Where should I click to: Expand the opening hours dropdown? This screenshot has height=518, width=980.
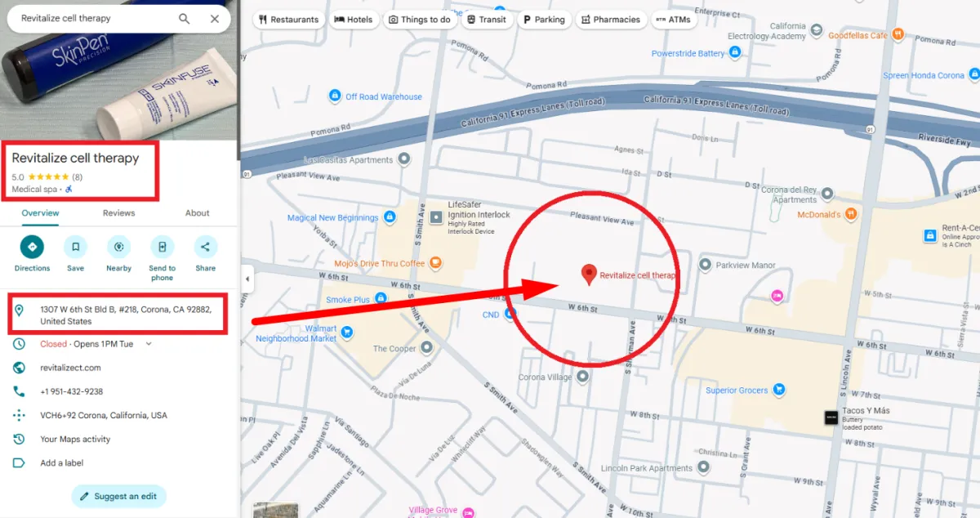[x=149, y=344]
